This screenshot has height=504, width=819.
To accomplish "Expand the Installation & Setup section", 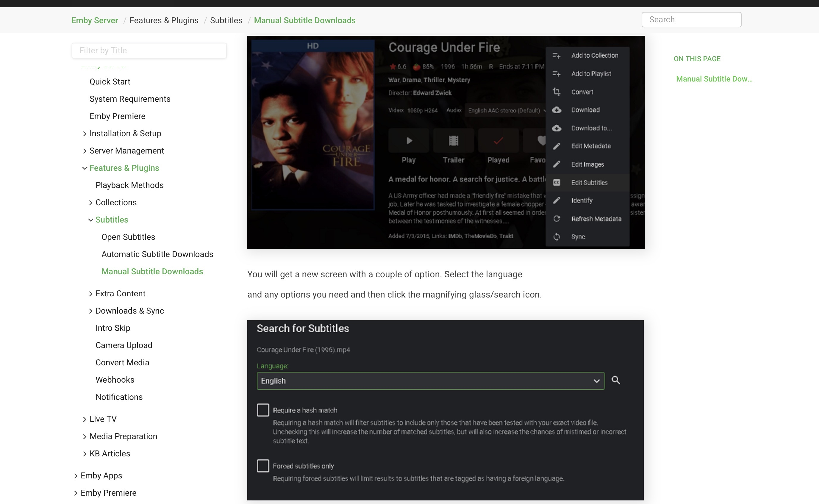I will pyautogui.click(x=85, y=134).
